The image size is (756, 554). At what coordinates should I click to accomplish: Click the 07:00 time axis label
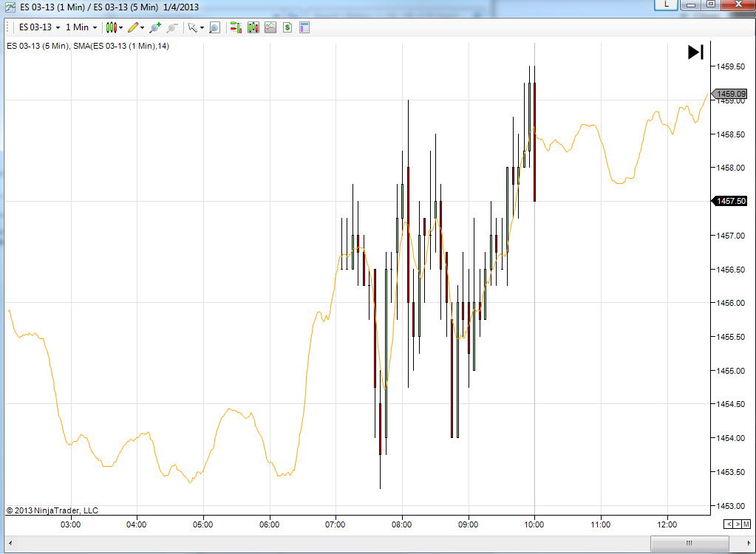click(x=335, y=524)
